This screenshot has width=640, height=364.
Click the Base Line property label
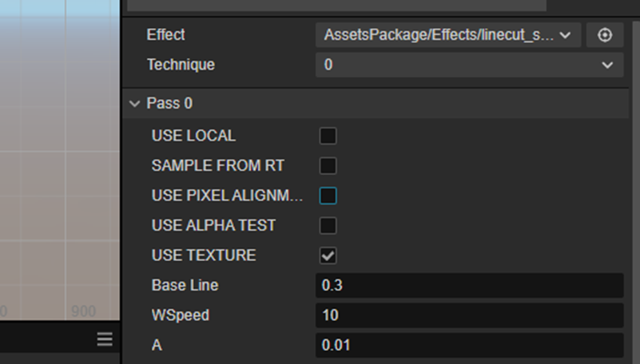point(185,285)
